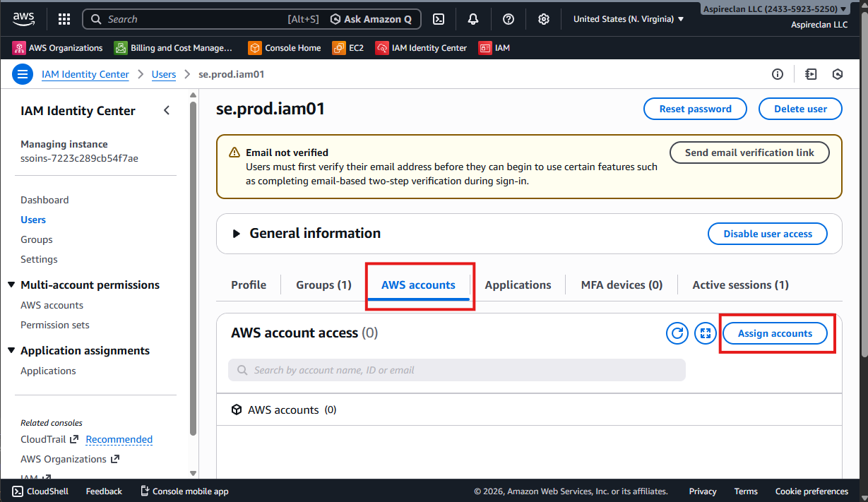The image size is (868, 502).
Task: Open Cookie preferences in footer
Action: click(811, 491)
